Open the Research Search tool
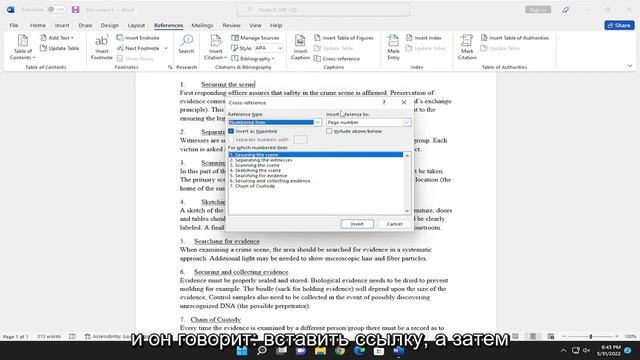This screenshot has height=360, width=640. point(186,44)
